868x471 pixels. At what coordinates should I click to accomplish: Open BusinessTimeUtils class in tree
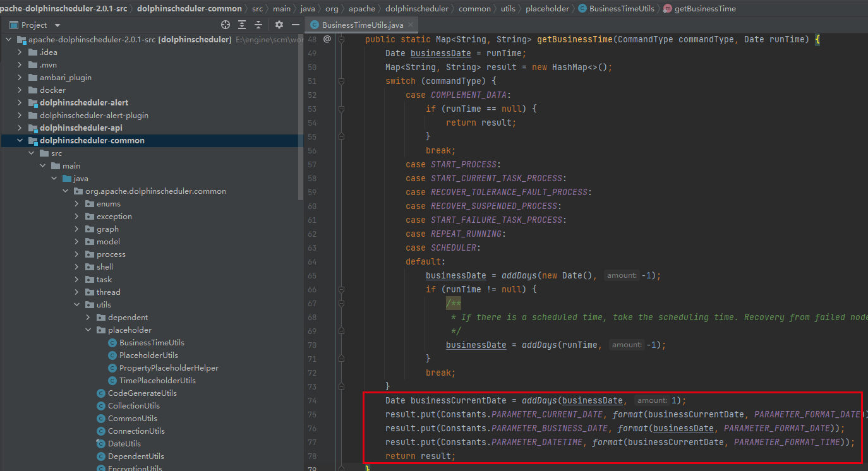coord(152,342)
